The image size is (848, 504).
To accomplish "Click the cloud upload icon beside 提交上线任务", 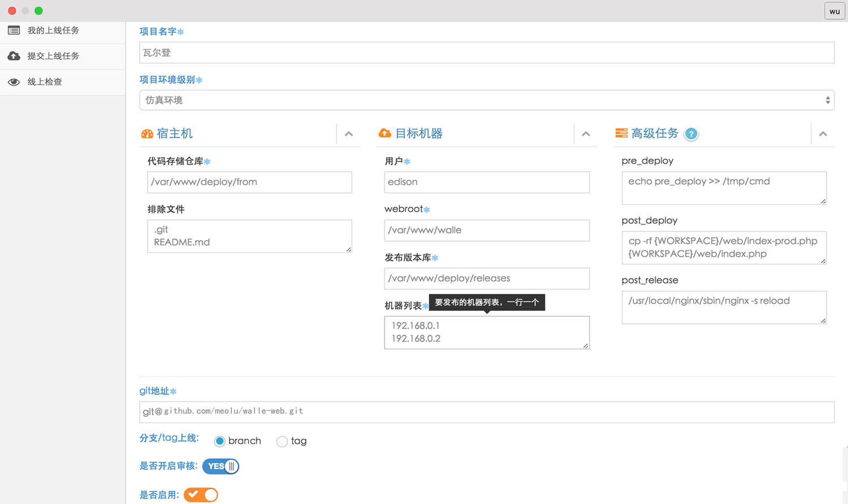I will coord(14,56).
